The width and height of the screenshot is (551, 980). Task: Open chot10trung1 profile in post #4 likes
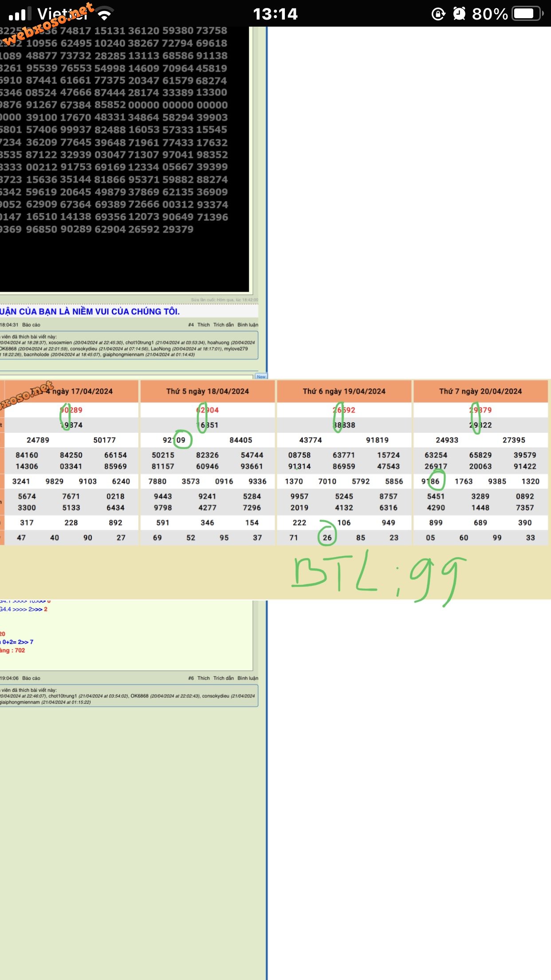[139, 343]
